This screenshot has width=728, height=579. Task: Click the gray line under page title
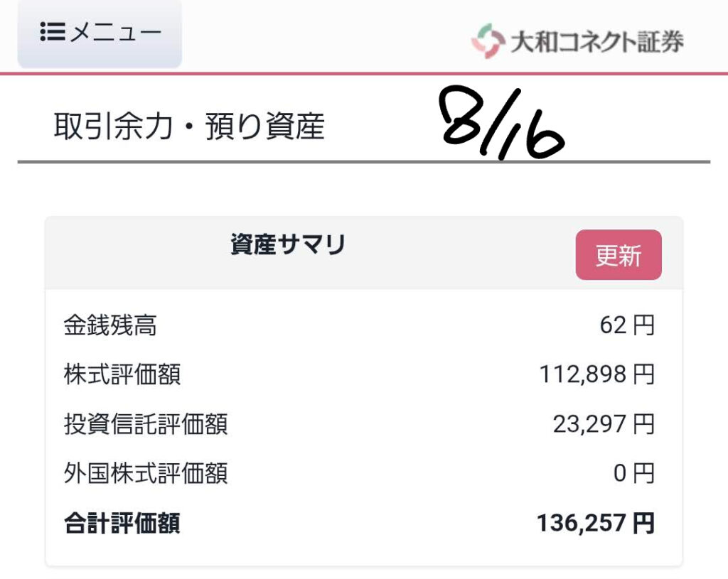364,162
